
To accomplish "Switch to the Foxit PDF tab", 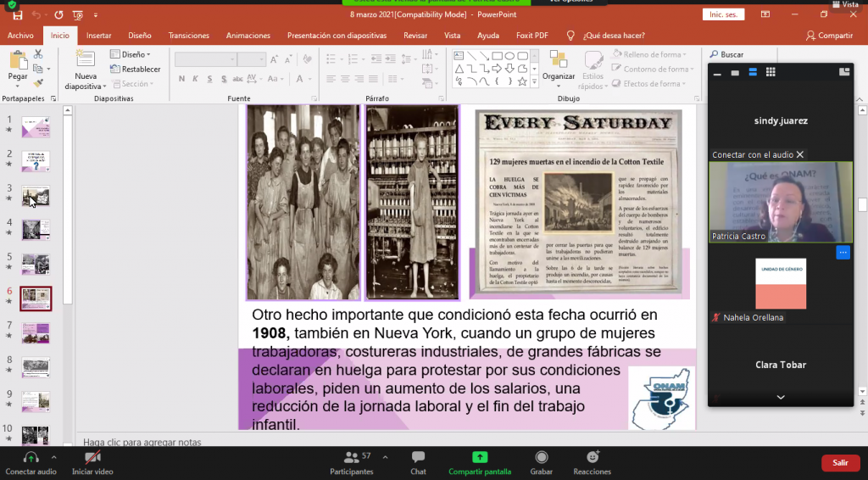I will [x=532, y=36].
